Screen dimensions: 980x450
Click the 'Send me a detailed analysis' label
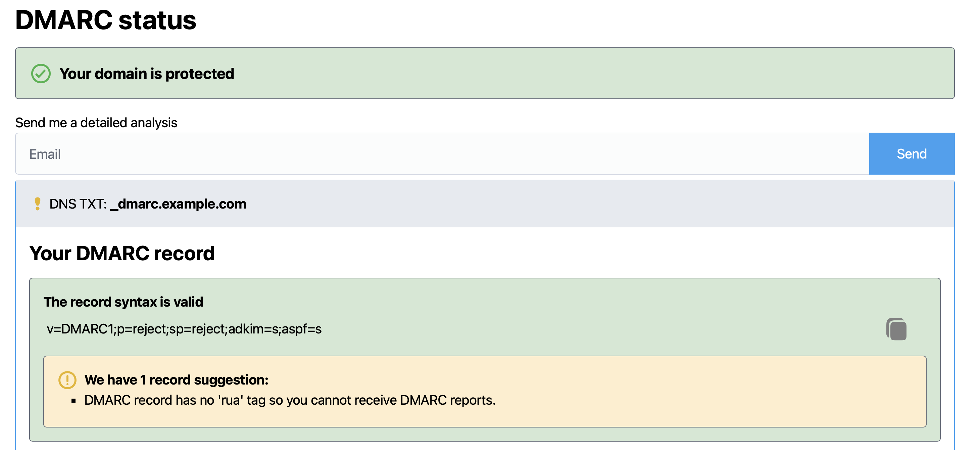pyautogui.click(x=96, y=123)
